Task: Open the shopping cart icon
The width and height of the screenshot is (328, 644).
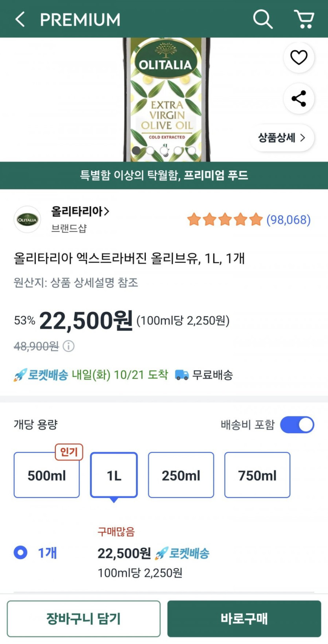Action: 304,19
